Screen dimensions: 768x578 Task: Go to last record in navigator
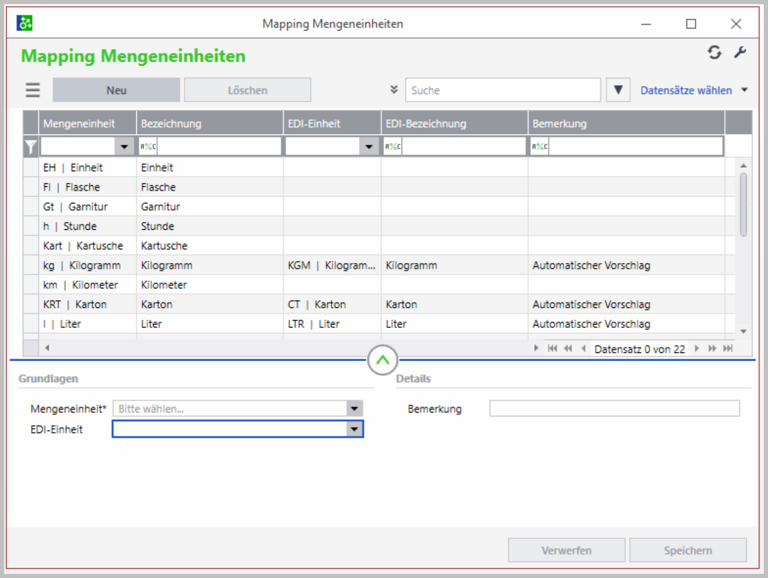(x=728, y=348)
